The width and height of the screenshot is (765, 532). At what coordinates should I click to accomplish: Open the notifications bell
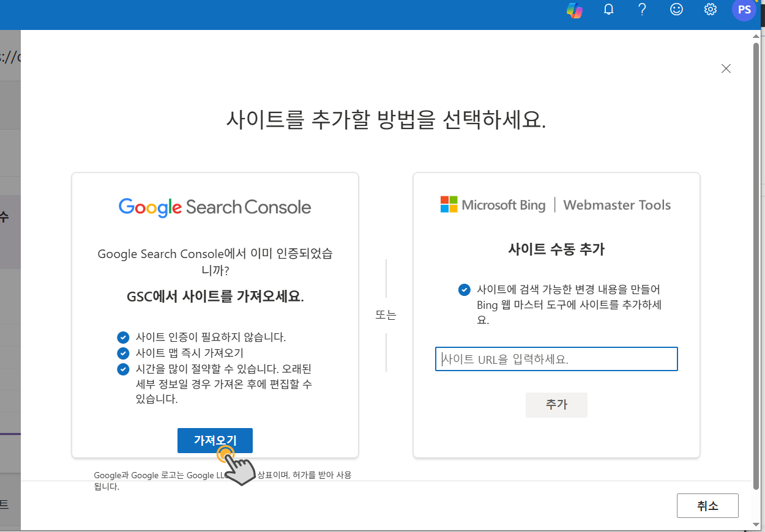608,10
